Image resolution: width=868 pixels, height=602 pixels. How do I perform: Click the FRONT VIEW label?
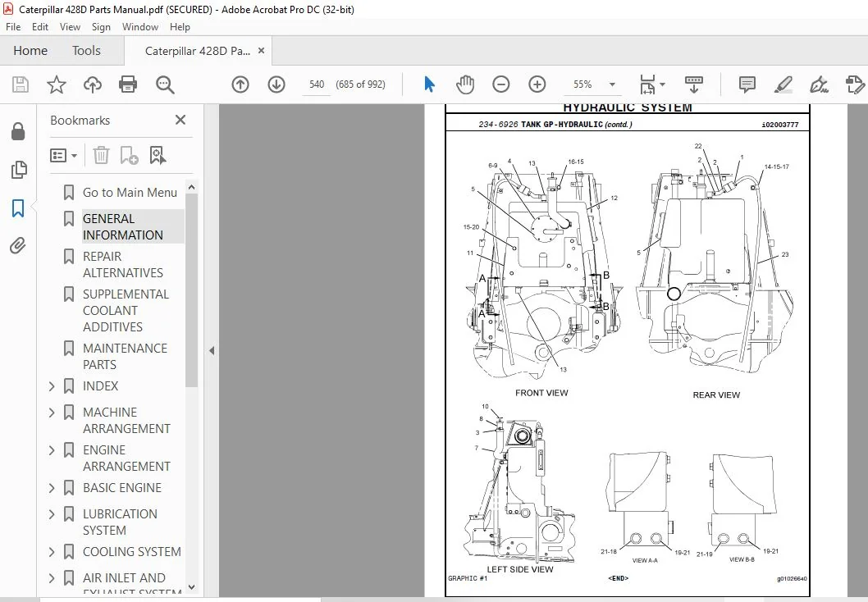(x=541, y=393)
